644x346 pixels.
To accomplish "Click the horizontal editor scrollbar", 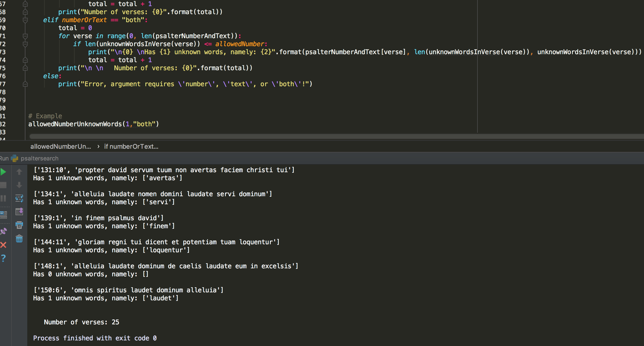I will click(x=321, y=136).
